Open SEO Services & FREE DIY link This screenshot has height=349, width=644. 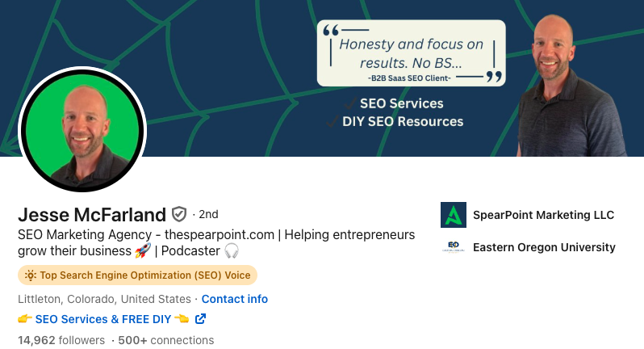(x=103, y=319)
